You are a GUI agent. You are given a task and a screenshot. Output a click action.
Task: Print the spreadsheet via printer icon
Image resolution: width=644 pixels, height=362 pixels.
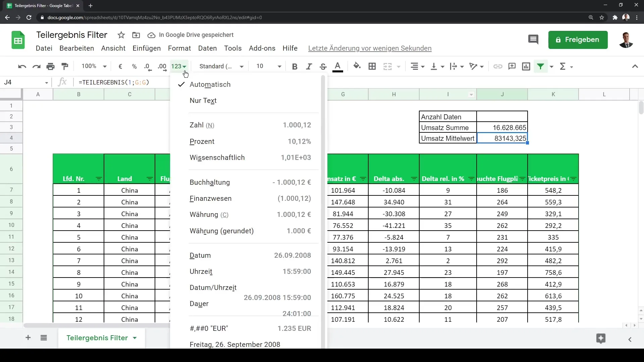tap(51, 67)
